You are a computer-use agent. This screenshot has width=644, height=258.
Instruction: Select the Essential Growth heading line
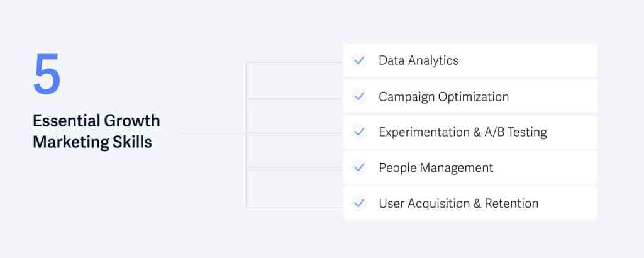(96, 120)
